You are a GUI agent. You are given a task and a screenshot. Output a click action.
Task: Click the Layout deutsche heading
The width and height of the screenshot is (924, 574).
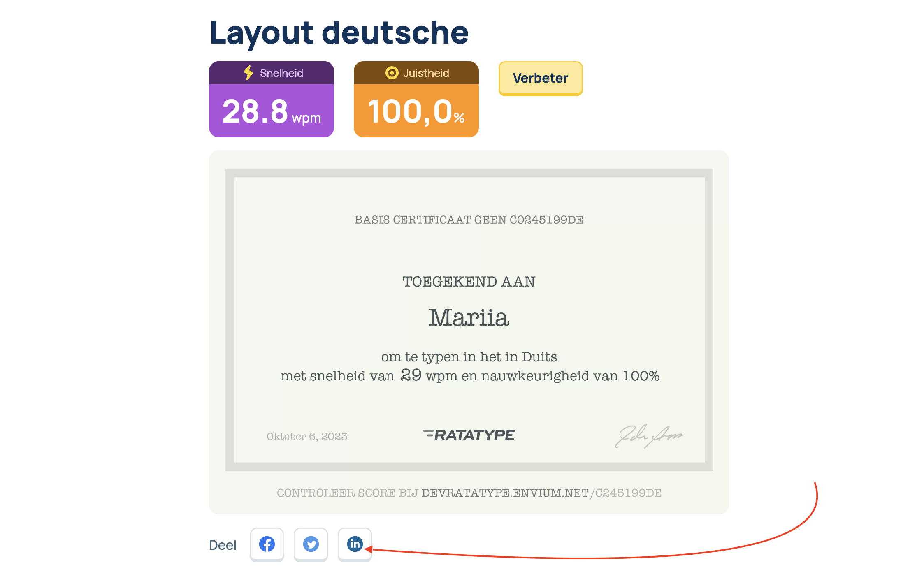(x=339, y=32)
